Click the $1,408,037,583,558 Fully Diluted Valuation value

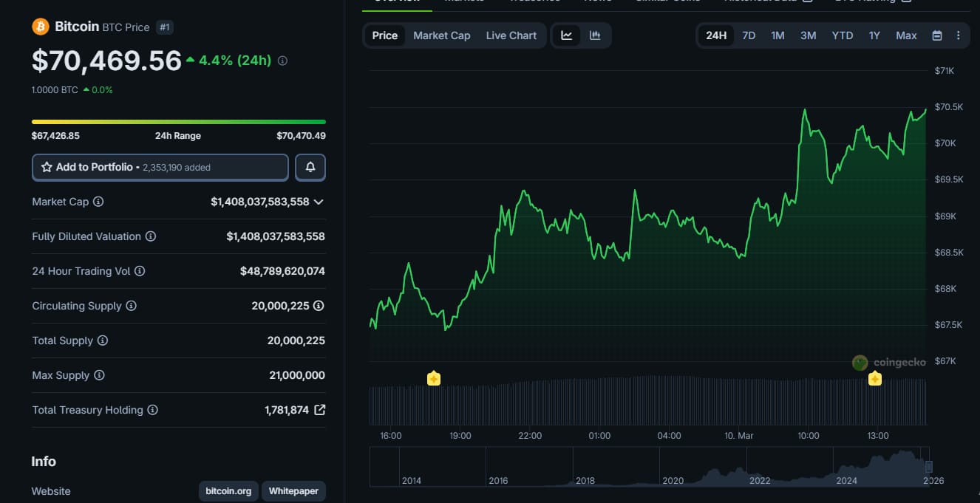(x=276, y=236)
